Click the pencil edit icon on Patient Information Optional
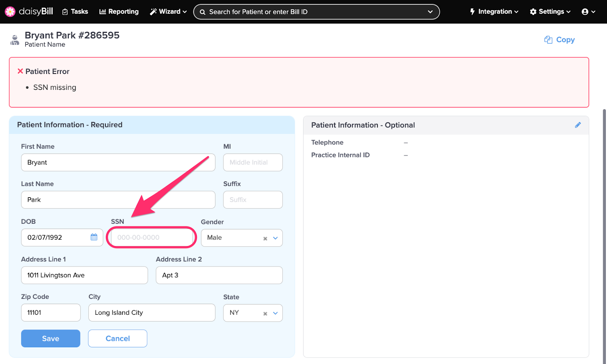607x364 pixels. coord(578,124)
